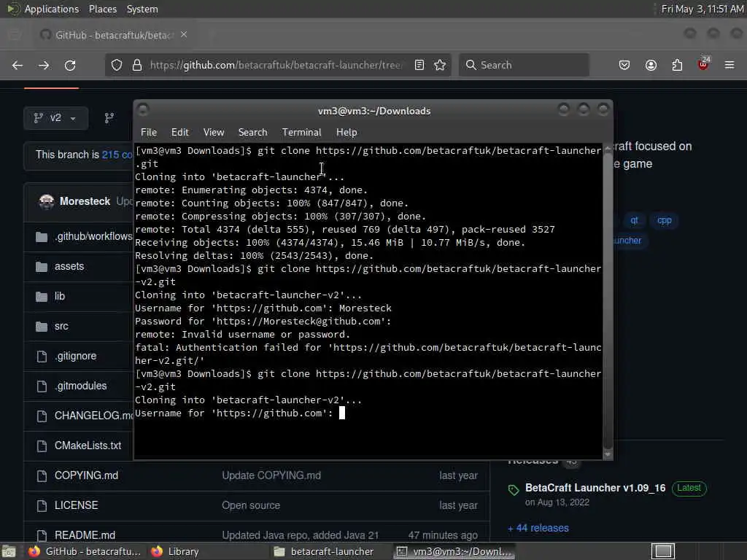Open Firefox hamburger application menu
The width and height of the screenshot is (747, 560).
point(729,65)
